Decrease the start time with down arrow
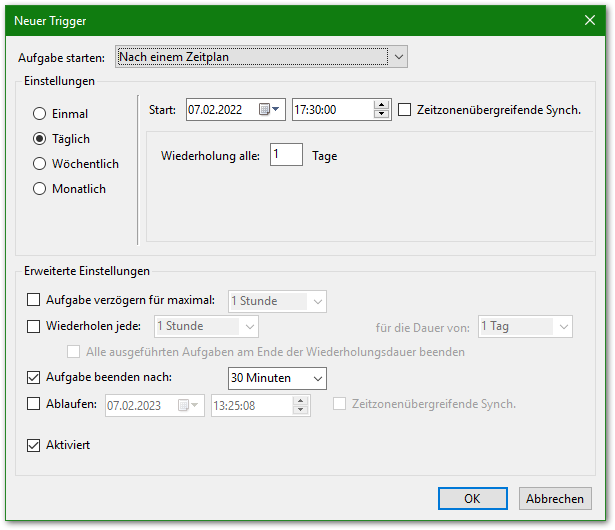This screenshot has height=530, width=615. tap(381, 115)
